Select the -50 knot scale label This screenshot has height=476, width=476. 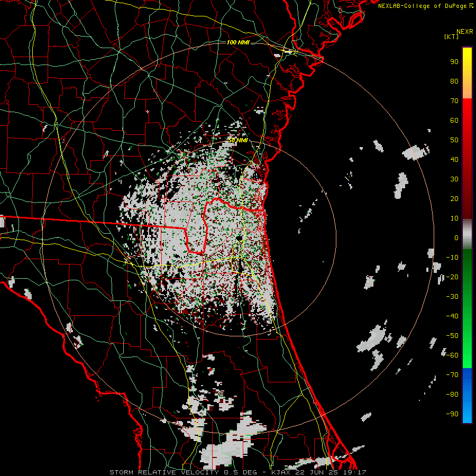[x=452, y=336]
